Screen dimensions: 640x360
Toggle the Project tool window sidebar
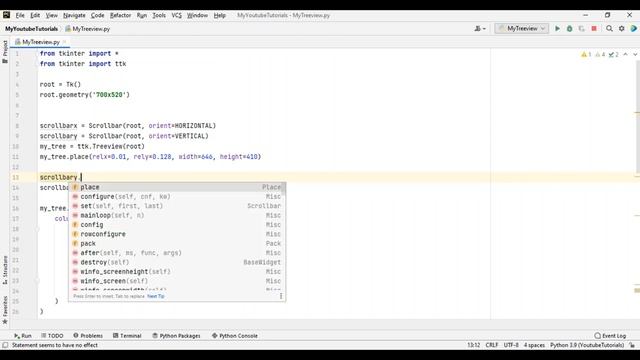tap(5, 51)
